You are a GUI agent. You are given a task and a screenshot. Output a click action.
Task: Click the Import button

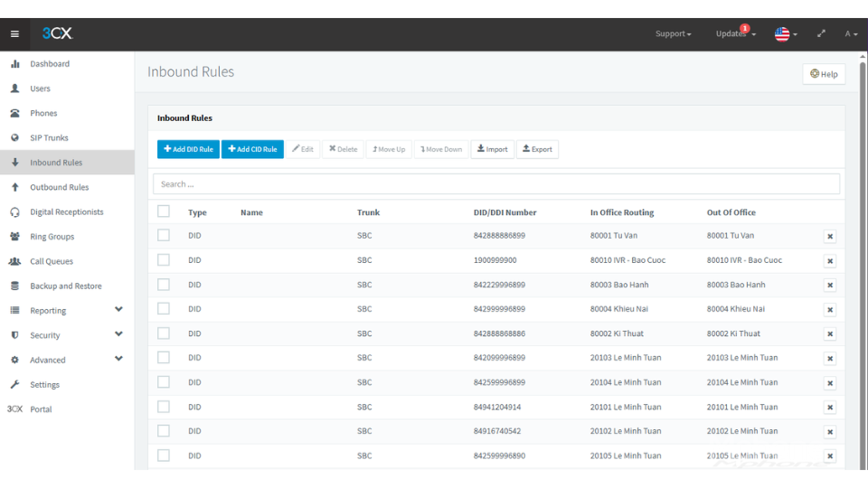[x=492, y=149]
